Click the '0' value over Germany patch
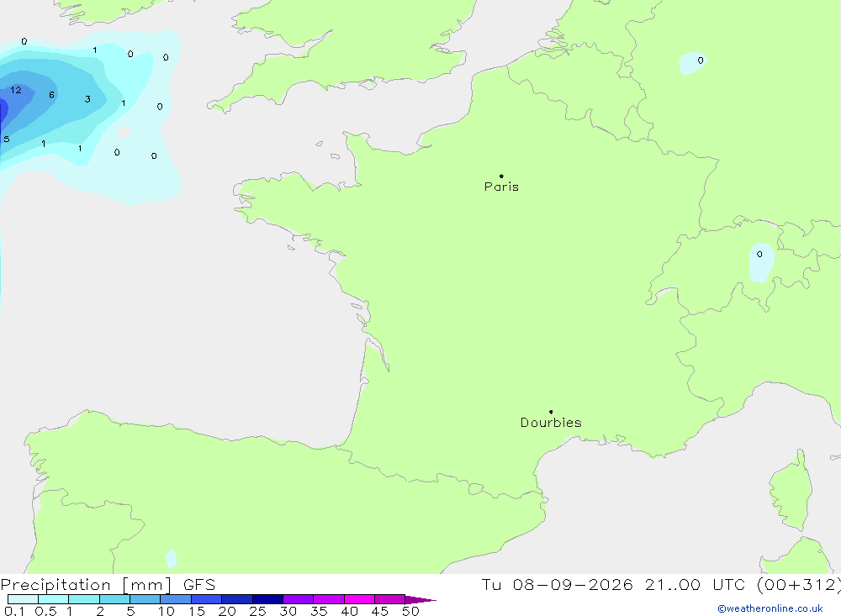The image size is (841, 616). point(701,61)
